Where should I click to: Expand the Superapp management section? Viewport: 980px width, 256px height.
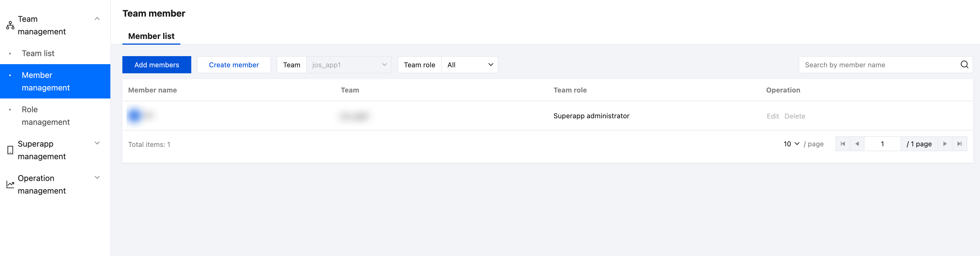[97, 143]
